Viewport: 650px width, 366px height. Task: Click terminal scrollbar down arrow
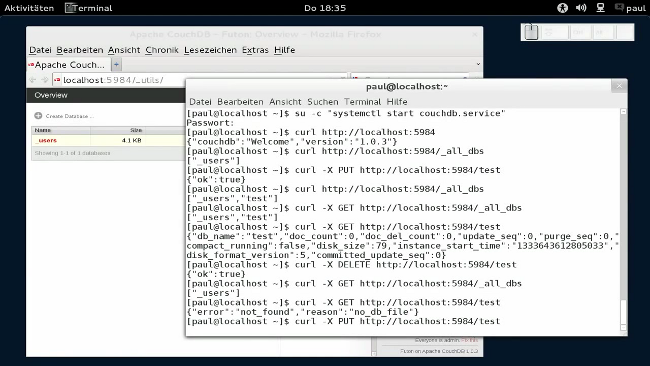click(x=623, y=328)
